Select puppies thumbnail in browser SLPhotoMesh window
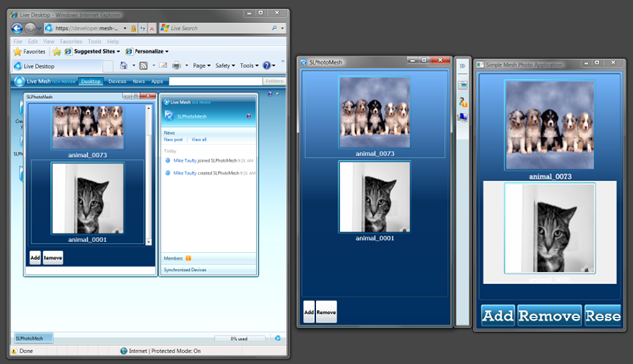Screen dimensions: 633x364 pyautogui.click(x=88, y=128)
